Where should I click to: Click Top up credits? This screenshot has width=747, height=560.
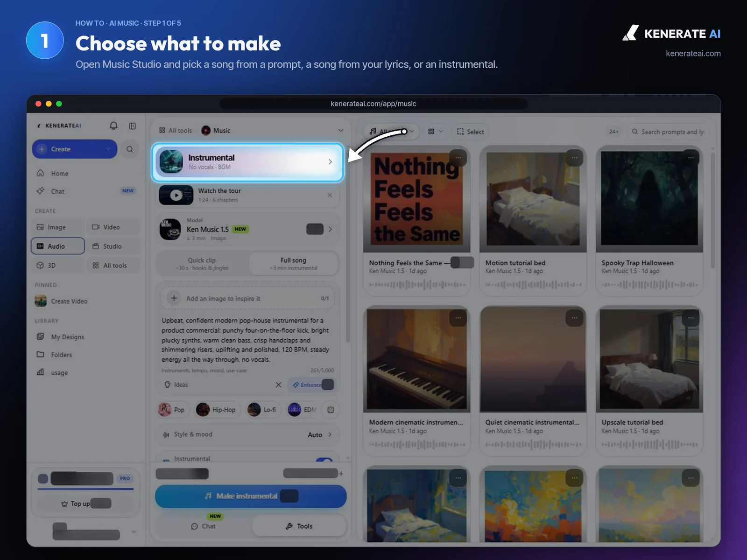coord(86,504)
